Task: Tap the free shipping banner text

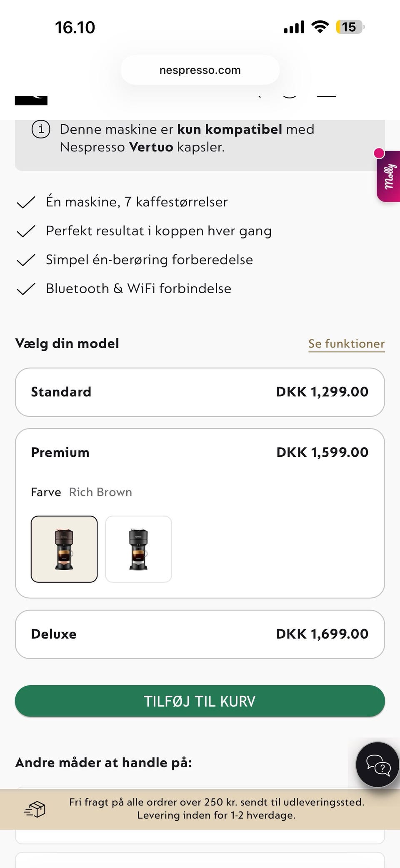Action: coord(216,808)
